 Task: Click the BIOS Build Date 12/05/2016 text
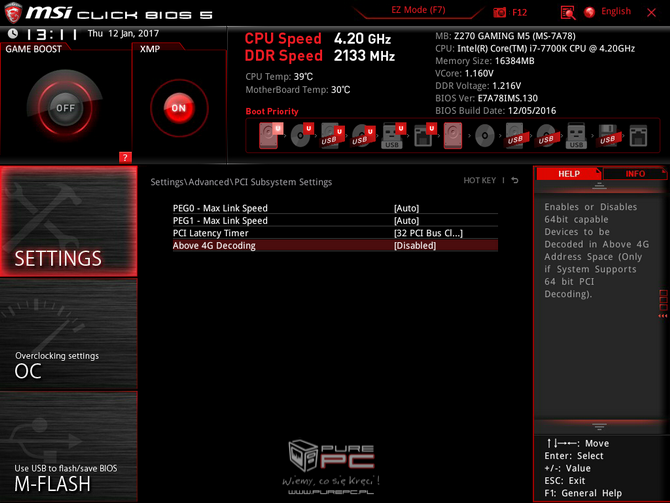click(495, 111)
